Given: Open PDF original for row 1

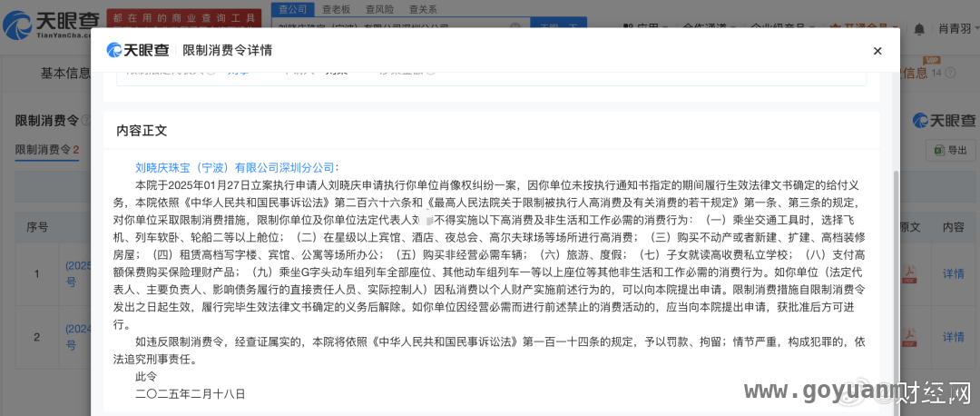Looking at the screenshot, I should tap(908, 273).
